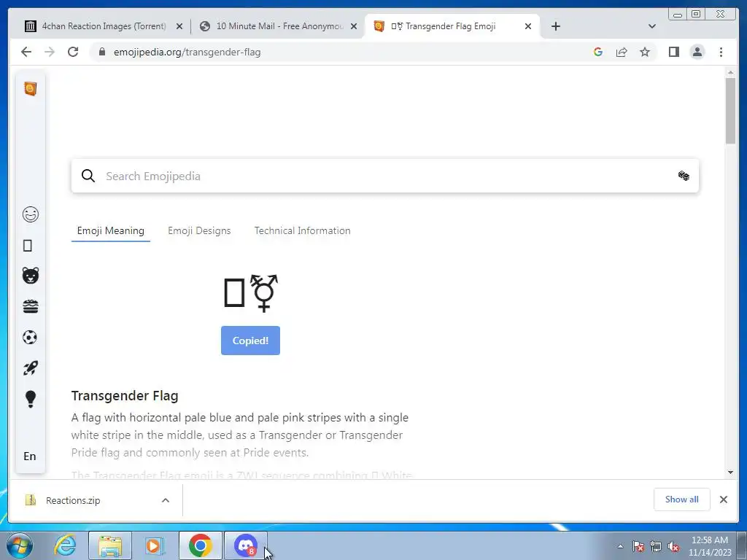747x560 pixels.
Task: Open Animals & Nature bear icon
Action: click(x=31, y=276)
